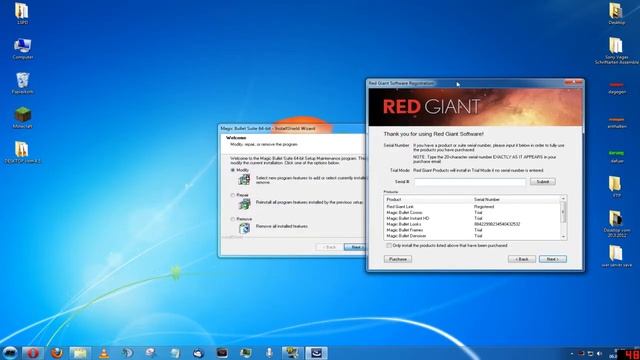
Task: Open Windows Explorer folder in taskbar
Action: 80,353
